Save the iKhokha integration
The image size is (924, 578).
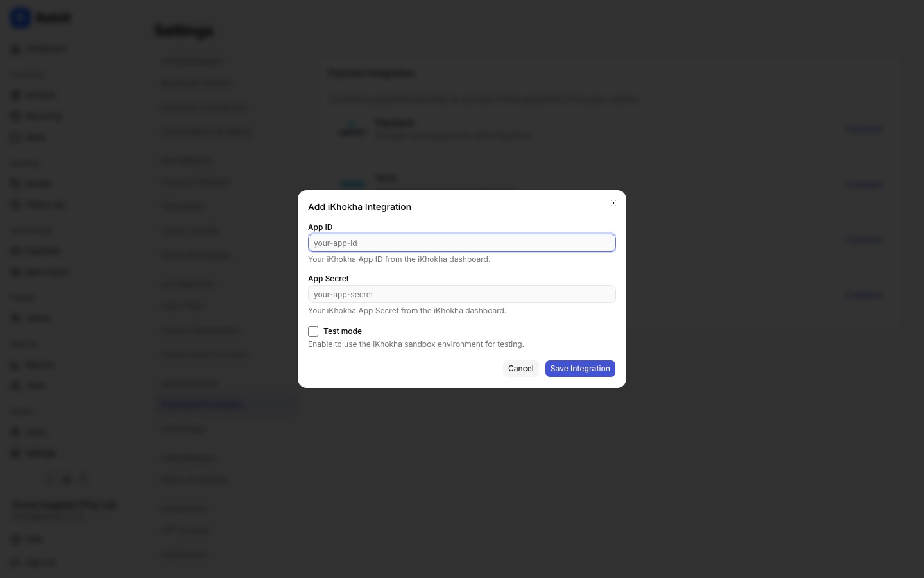click(580, 369)
